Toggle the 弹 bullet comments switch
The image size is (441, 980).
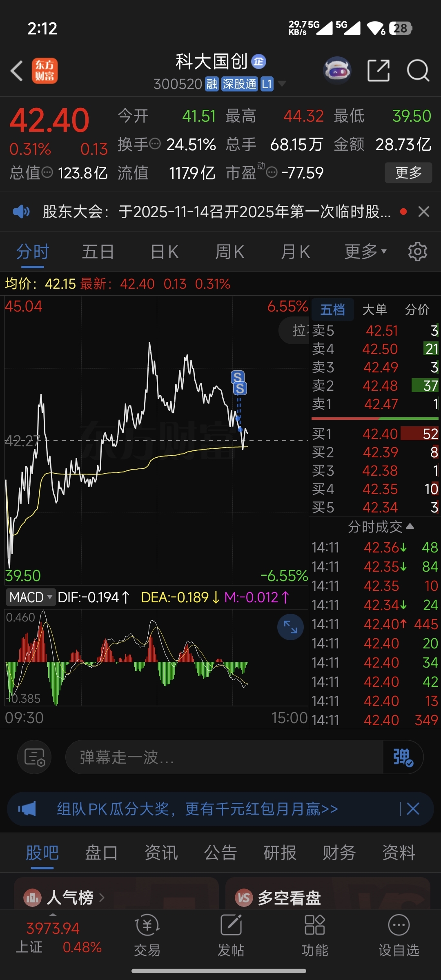403,757
